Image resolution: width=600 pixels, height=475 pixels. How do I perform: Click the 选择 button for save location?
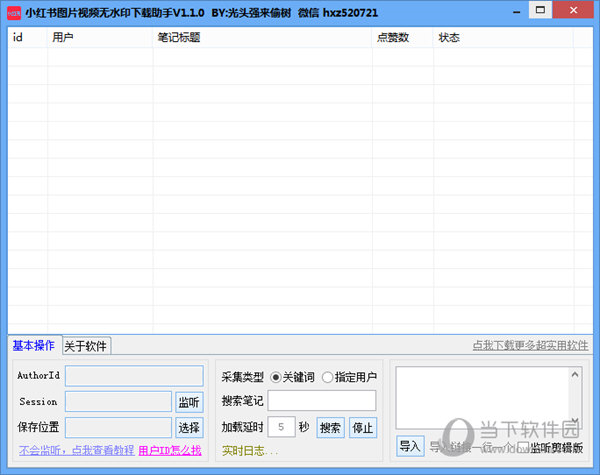(189, 427)
